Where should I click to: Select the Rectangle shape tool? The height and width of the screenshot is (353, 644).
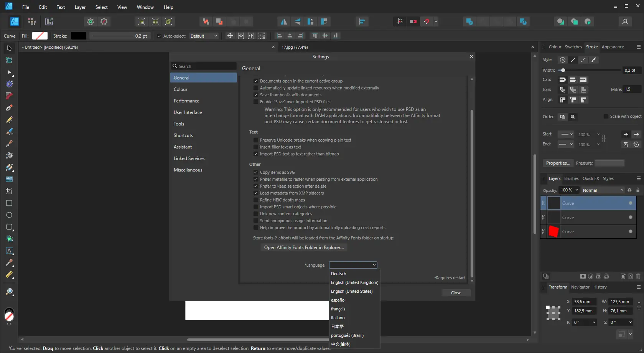pyautogui.click(x=9, y=203)
